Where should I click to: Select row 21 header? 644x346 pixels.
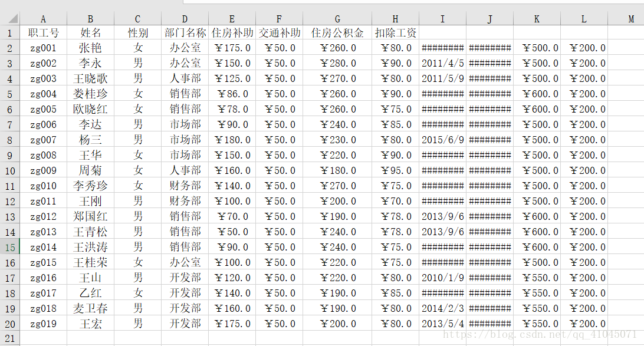coord(10,338)
